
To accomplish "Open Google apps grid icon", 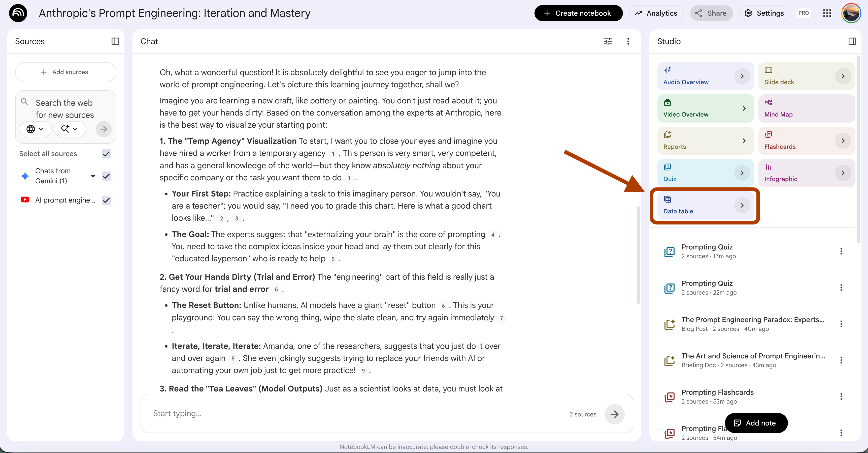I will (827, 13).
